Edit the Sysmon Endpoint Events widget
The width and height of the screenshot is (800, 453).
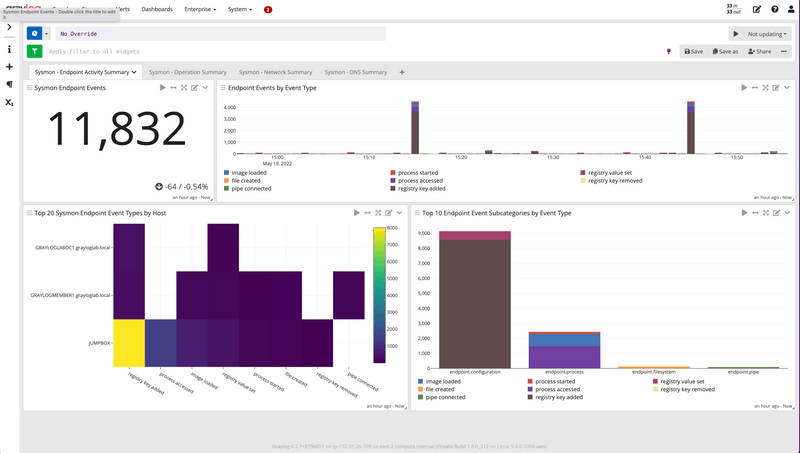194,88
